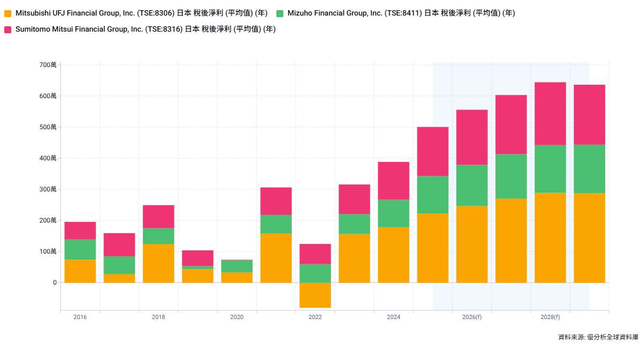
Task: Click the orange Mitsubishi UFJ legend swatch
Action: click(x=8, y=13)
